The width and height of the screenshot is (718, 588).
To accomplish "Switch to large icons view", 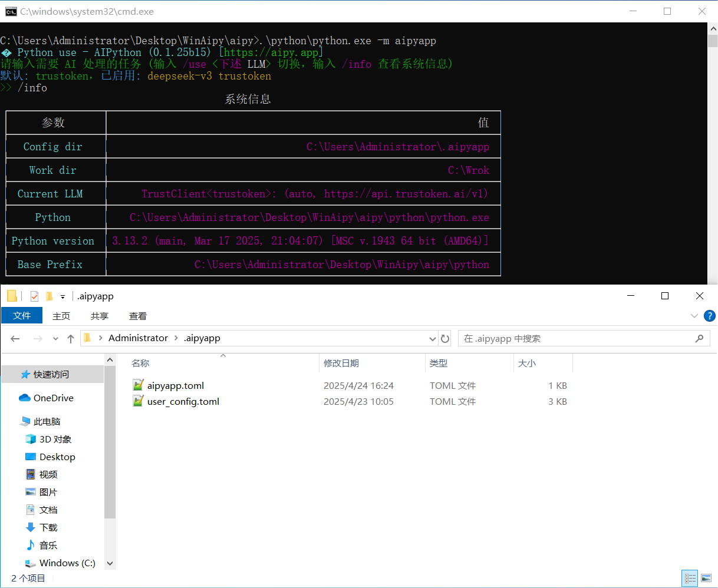I will [706, 579].
